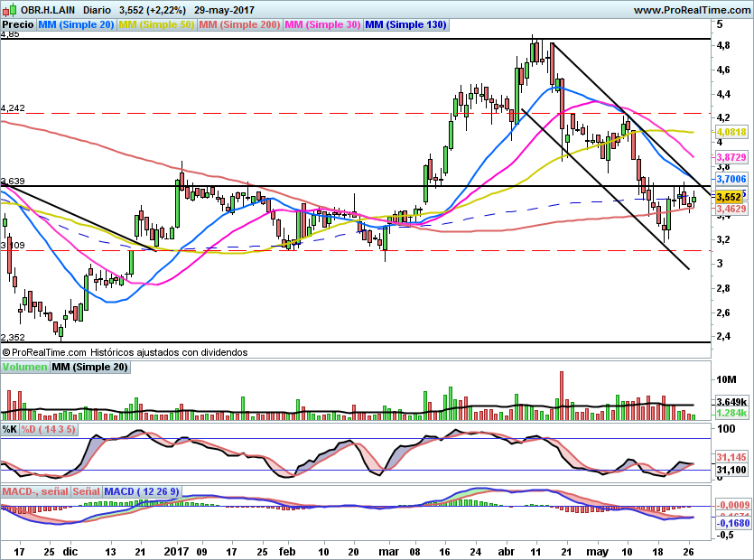Select the yellow MM (Simple 50) label

[156, 25]
